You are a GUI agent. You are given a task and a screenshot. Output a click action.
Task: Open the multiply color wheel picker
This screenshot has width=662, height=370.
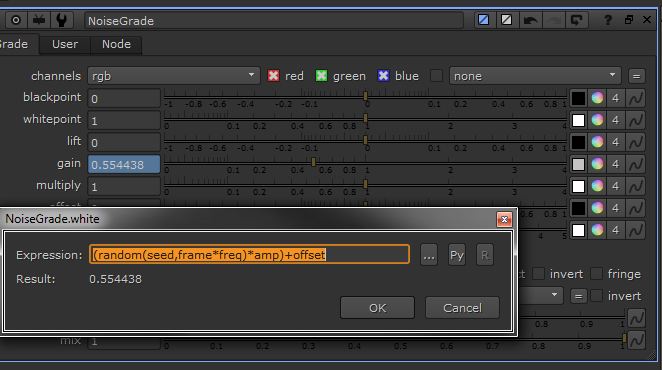point(597,186)
